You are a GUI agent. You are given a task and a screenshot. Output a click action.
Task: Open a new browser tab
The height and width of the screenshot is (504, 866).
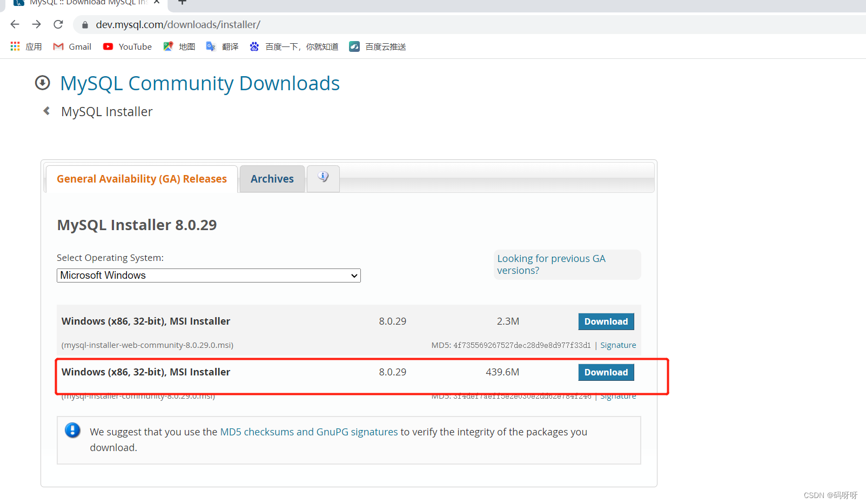[x=183, y=2]
